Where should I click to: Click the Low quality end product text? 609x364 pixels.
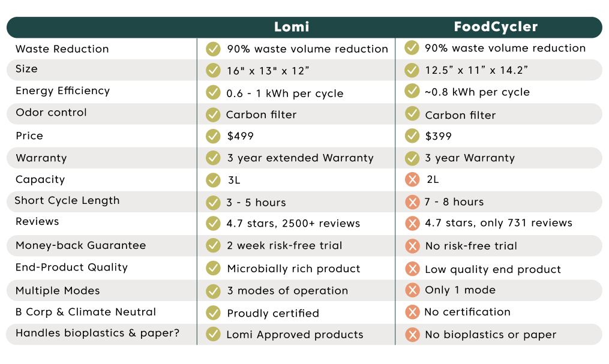493,269
